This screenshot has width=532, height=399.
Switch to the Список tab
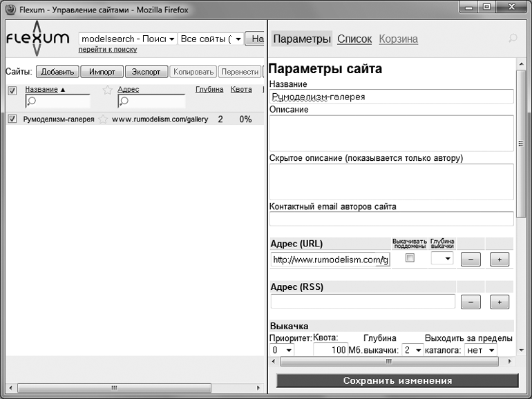354,39
